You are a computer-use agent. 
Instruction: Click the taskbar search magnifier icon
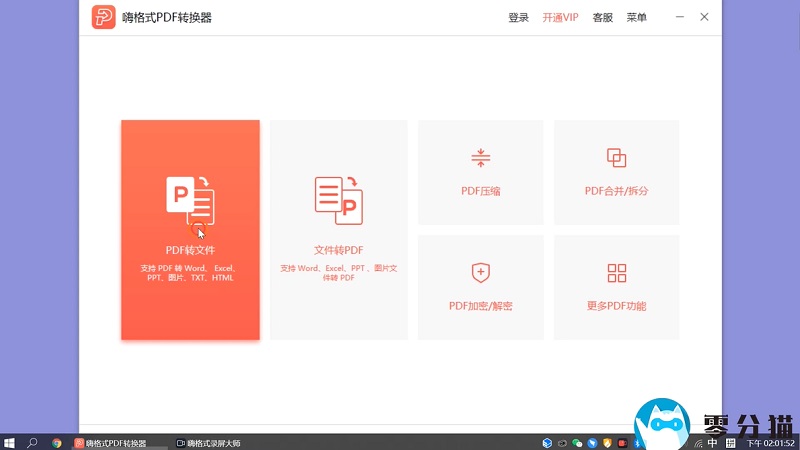pyautogui.click(x=32, y=443)
